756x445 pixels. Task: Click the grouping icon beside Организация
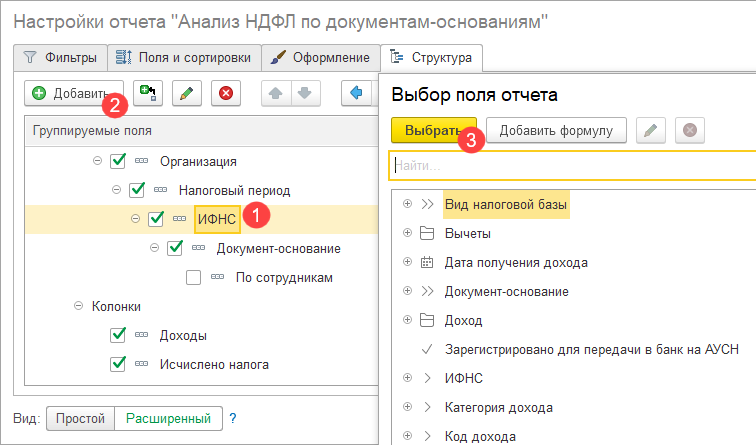(141, 161)
